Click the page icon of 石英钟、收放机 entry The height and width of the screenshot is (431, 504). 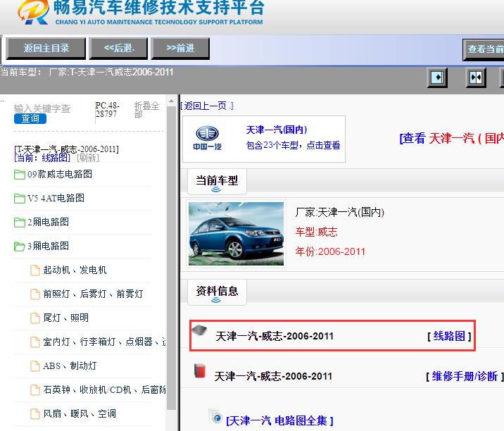(35, 390)
